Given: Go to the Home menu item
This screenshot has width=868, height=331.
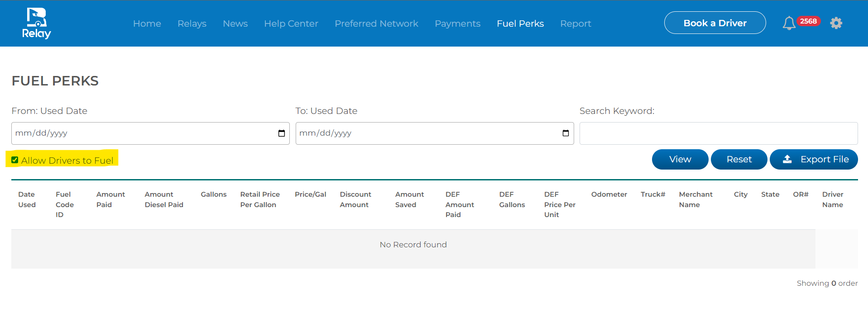Looking at the screenshot, I should click(x=147, y=24).
